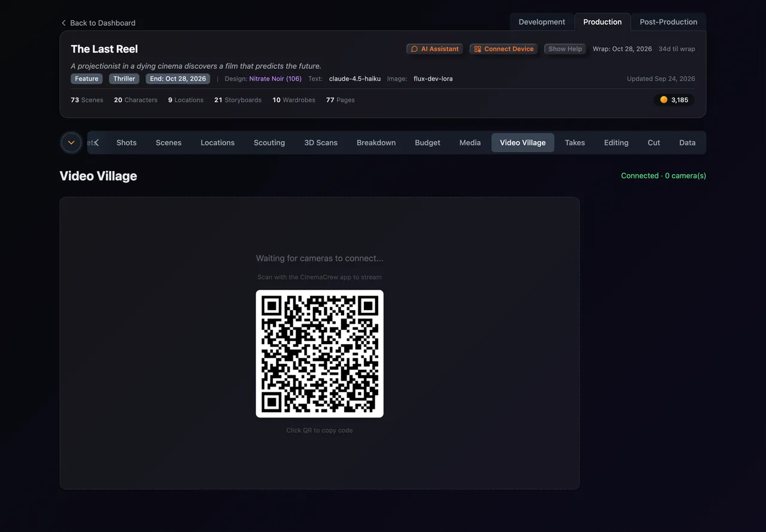Click the 20 Characters stat

[x=136, y=100]
